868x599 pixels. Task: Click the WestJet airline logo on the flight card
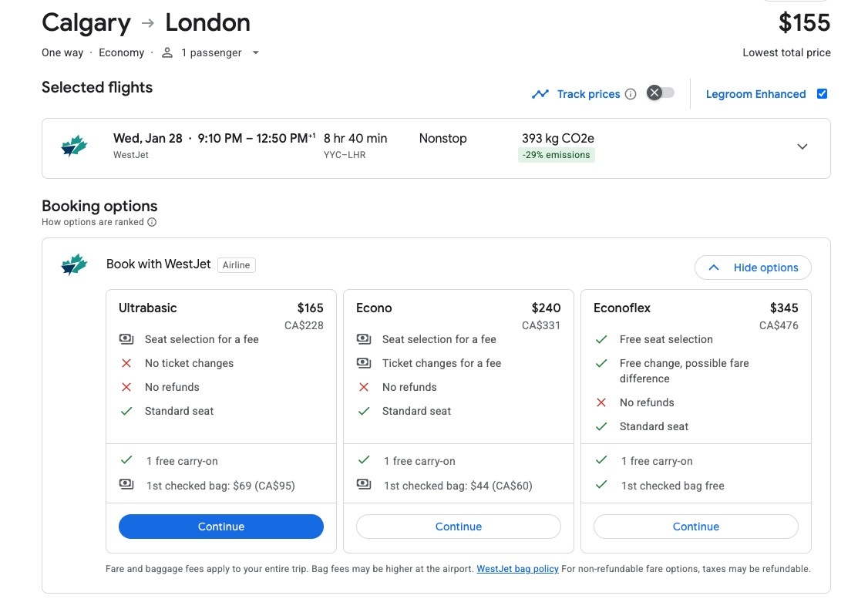coord(74,146)
